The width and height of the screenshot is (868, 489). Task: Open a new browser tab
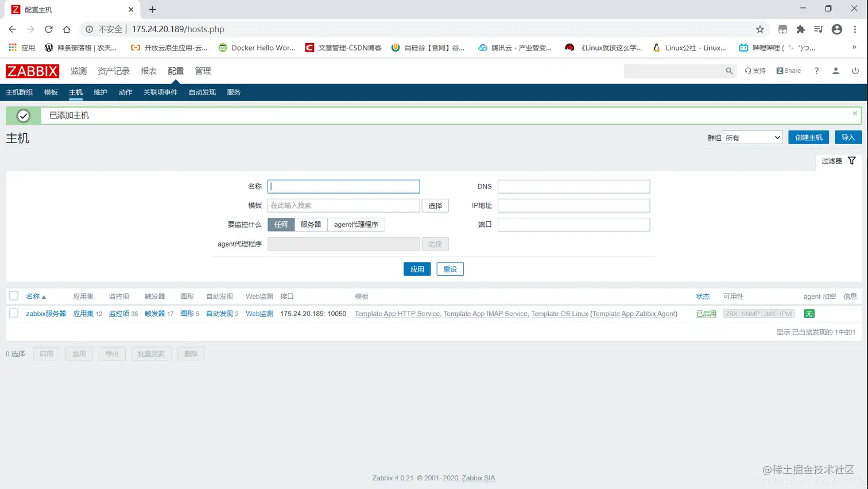152,9
